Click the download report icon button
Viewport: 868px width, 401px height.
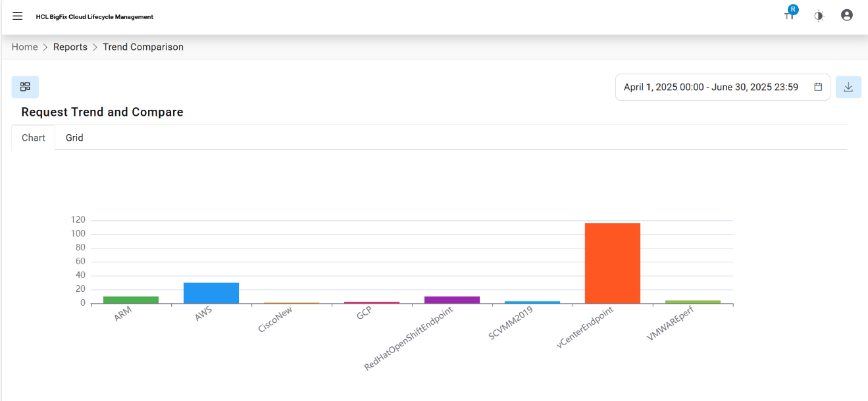848,87
